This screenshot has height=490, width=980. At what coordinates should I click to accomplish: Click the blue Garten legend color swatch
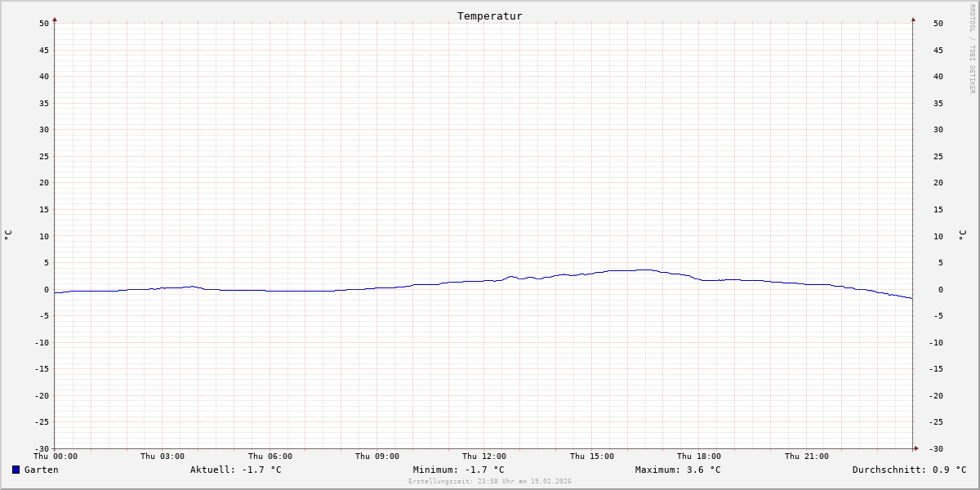point(16,470)
